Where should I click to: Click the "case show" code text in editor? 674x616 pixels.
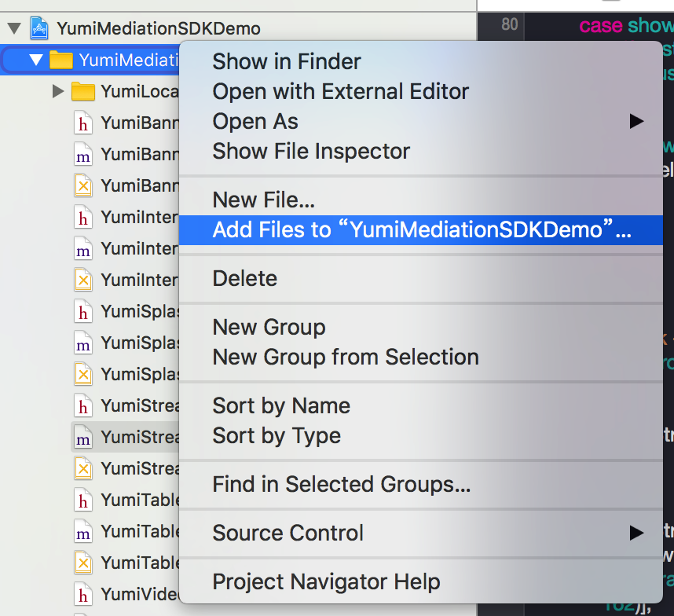point(626,25)
